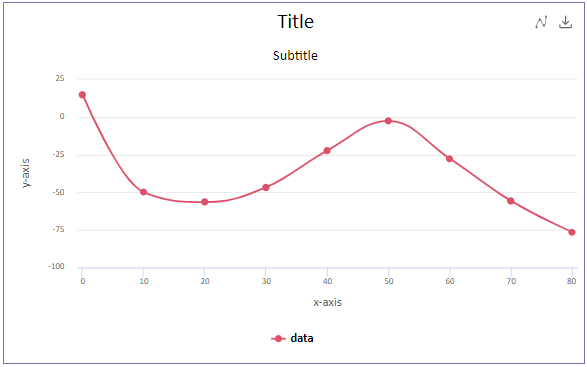Toggle the data series legend
The image size is (587, 367).
click(292, 339)
